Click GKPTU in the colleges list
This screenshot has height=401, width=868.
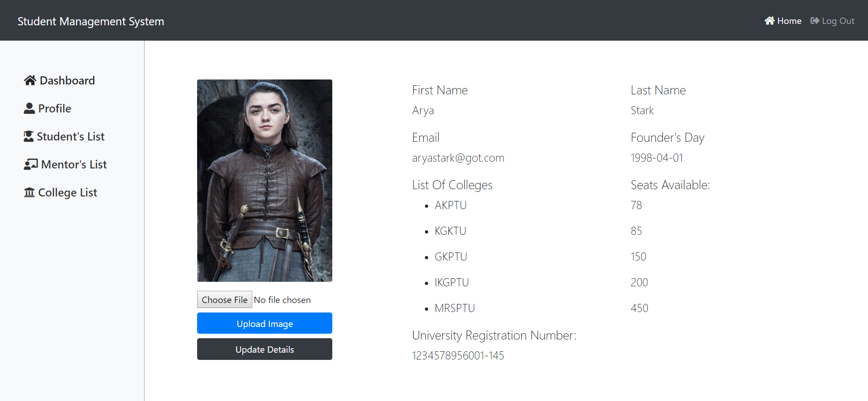pyautogui.click(x=451, y=257)
